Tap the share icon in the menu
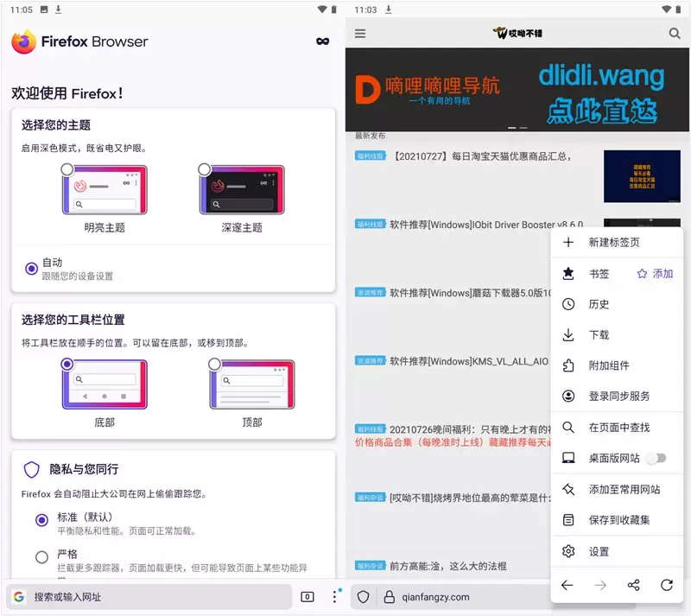 pyautogui.click(x=634, y=585)
